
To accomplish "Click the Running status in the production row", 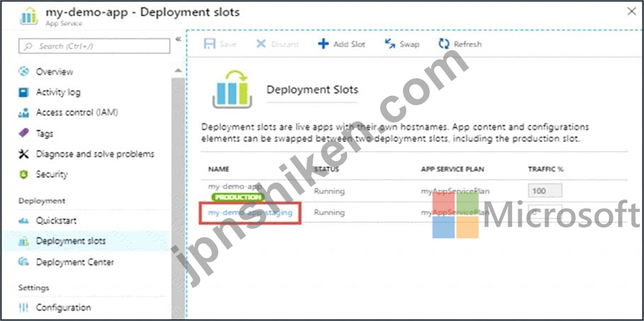I will (x=329, y=191).
